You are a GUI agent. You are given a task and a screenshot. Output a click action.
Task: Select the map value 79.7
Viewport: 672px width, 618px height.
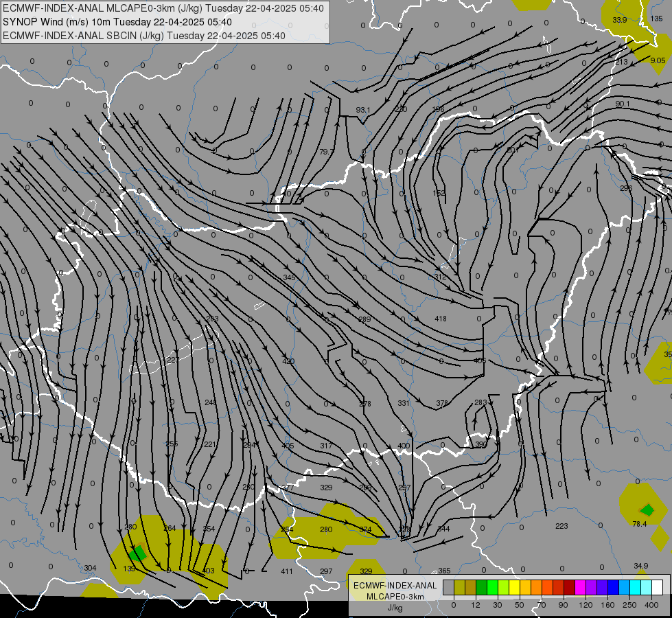[327, 152]
